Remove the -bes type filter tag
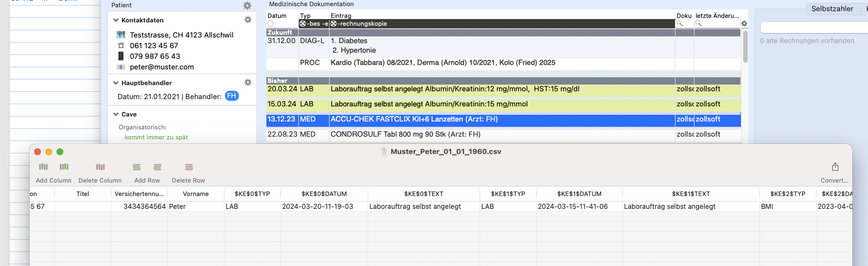This screenshot has width=868, height=266. click(303, 24)
